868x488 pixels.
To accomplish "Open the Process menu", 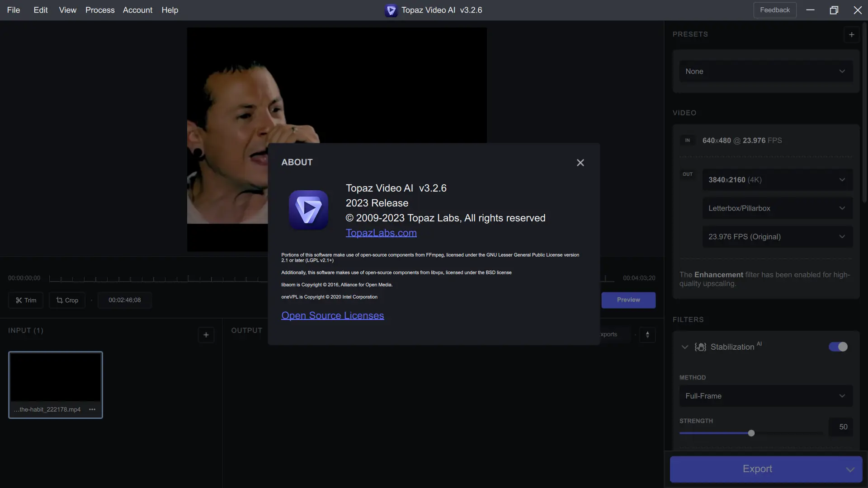I will pyautogui.click(x=100, y=10).
